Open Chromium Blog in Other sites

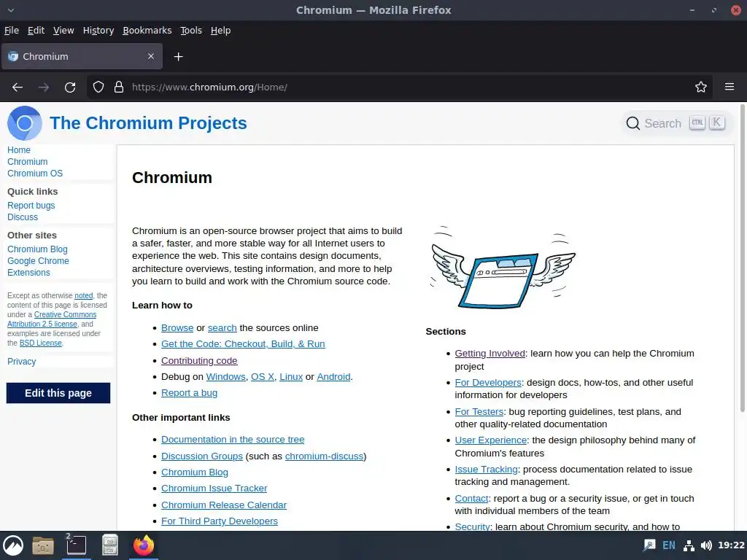tap(37, 249)
